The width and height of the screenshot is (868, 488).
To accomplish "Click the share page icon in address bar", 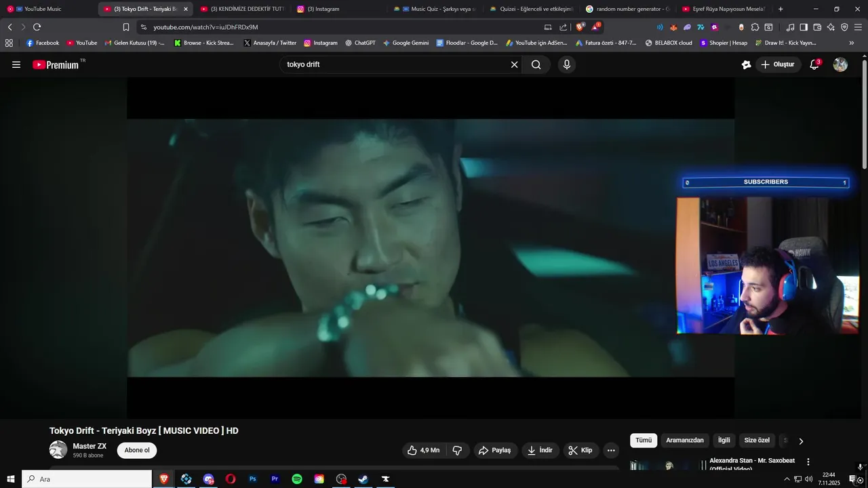I will tap(563, 27).
